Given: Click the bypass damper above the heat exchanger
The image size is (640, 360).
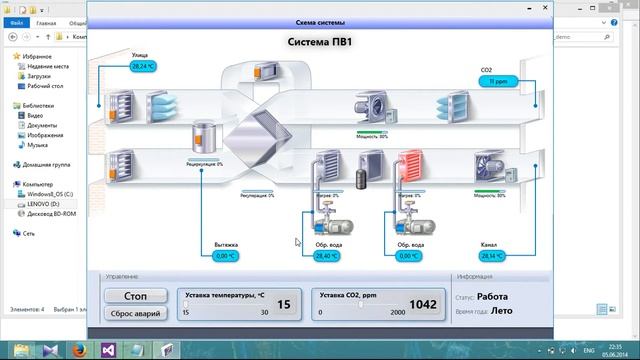Looking at the screenshot, I should click(266, 71).
